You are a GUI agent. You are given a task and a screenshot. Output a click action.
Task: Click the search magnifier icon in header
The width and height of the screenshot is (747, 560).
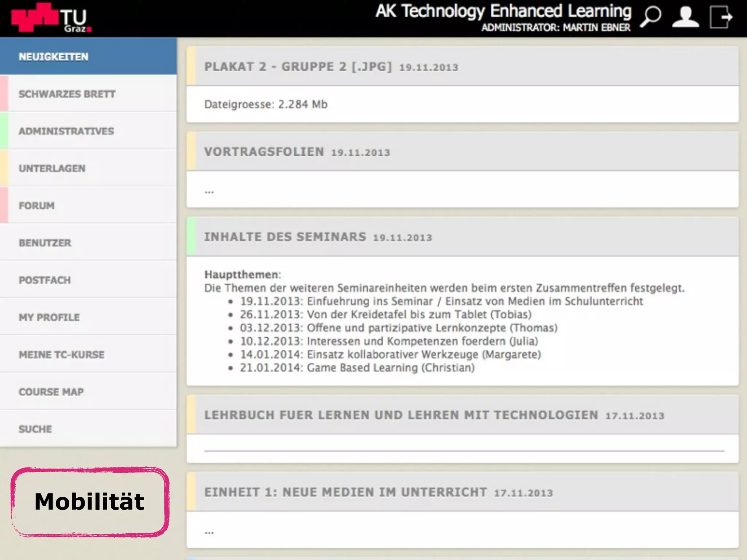click(x=651, y=16)
